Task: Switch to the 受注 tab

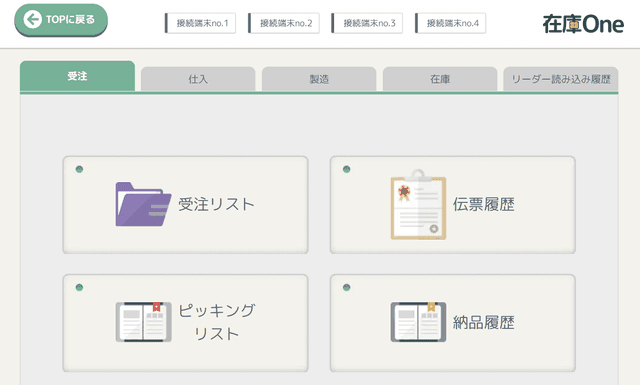Action: pyautogui.click(x=77, y=76)
